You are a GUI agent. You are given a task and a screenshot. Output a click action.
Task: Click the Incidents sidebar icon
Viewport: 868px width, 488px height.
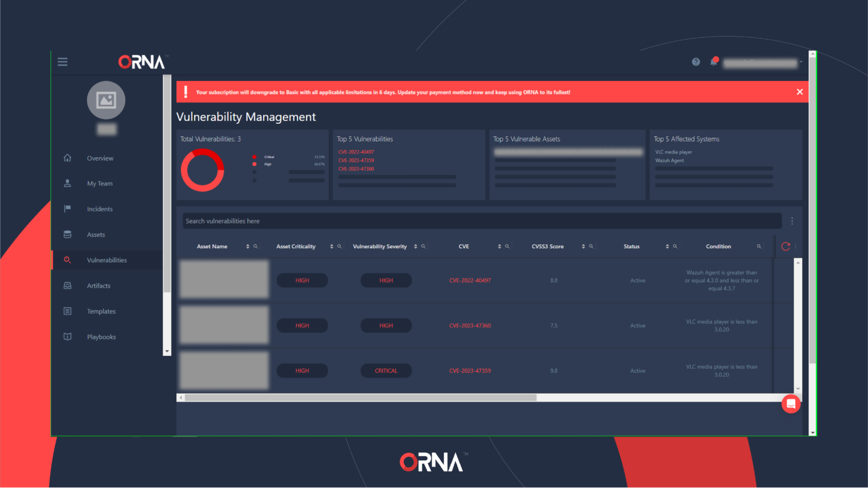point(67,208)
